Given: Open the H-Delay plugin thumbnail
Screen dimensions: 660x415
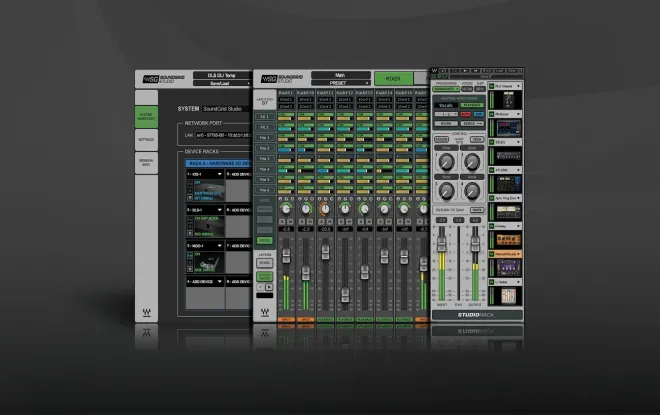Looking at the screenshot, I should click(x=508, y=240).
